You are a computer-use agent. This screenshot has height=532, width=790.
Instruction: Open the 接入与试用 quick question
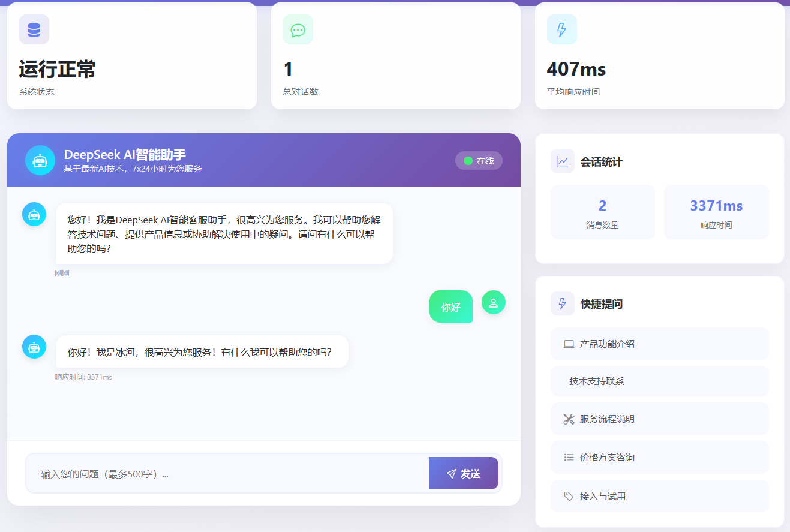(x=659, y=496)
